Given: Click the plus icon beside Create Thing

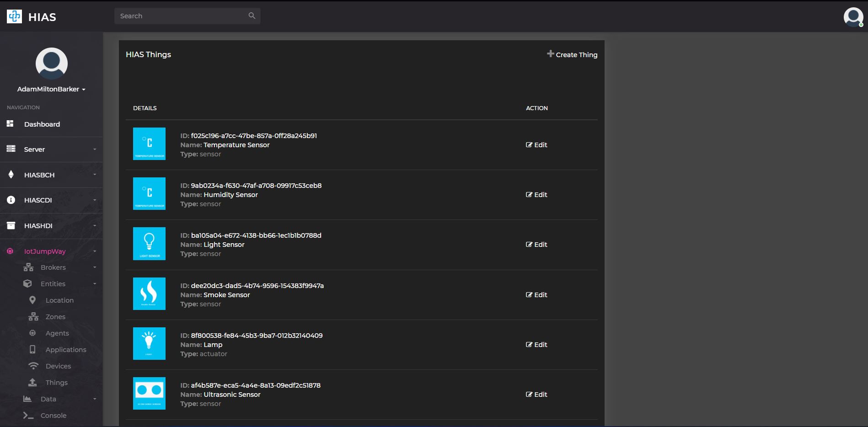Looking at the screenshot, I should 551,54.
